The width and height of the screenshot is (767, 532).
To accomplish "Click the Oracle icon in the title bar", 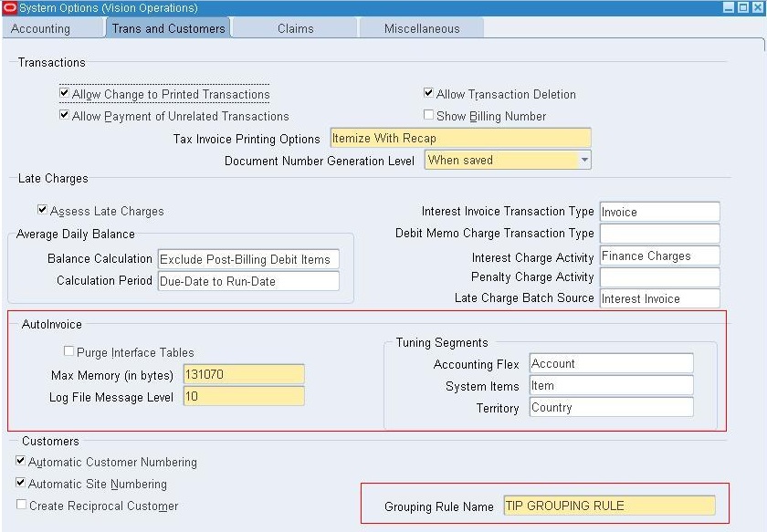I will click(9, 7).
